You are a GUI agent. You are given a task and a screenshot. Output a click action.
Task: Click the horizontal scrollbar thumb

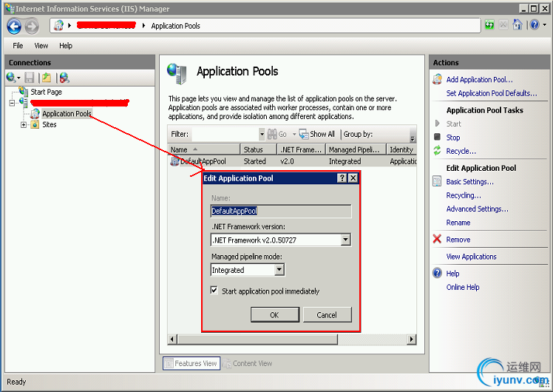pos(257,339)
